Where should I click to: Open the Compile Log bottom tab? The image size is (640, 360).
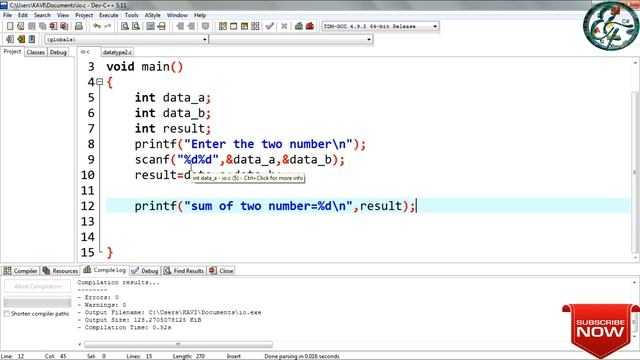(104, 270)
